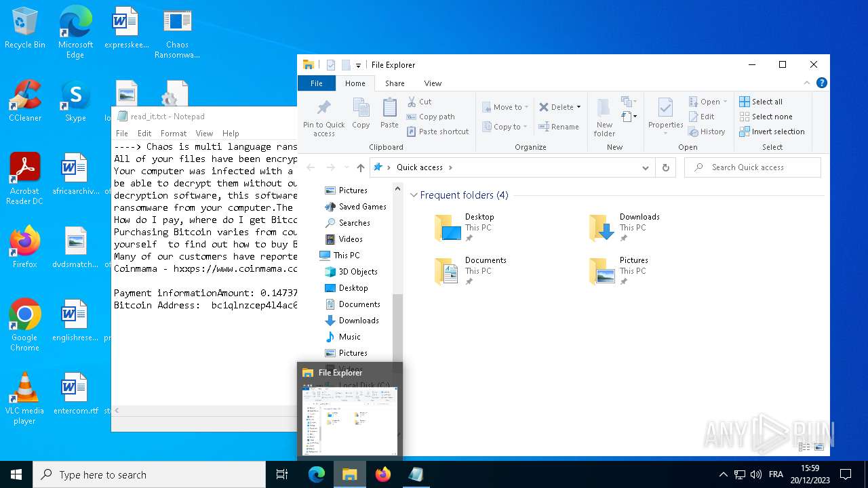
Task: Switch to large icons view in status bar
Action: [x=818, y=447]
